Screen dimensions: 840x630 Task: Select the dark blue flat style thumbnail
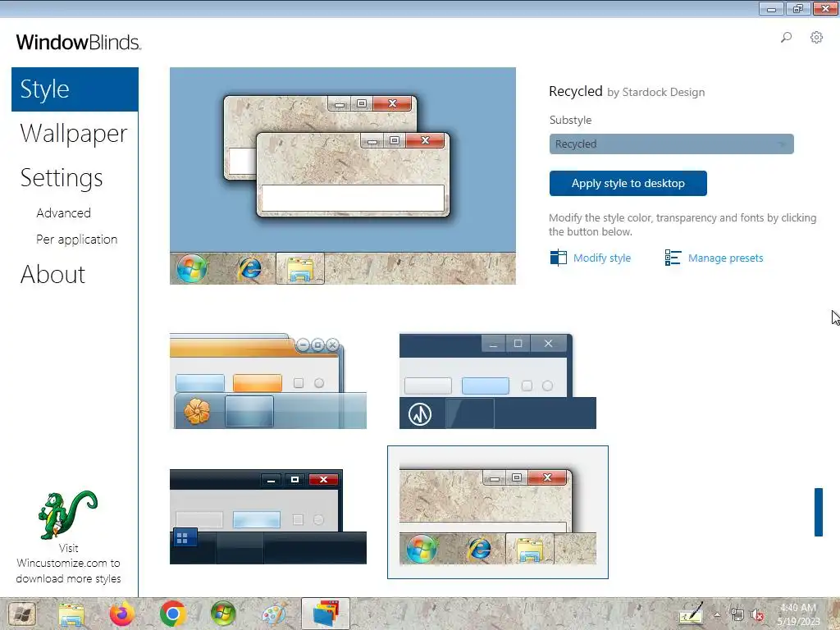(498, 381)
